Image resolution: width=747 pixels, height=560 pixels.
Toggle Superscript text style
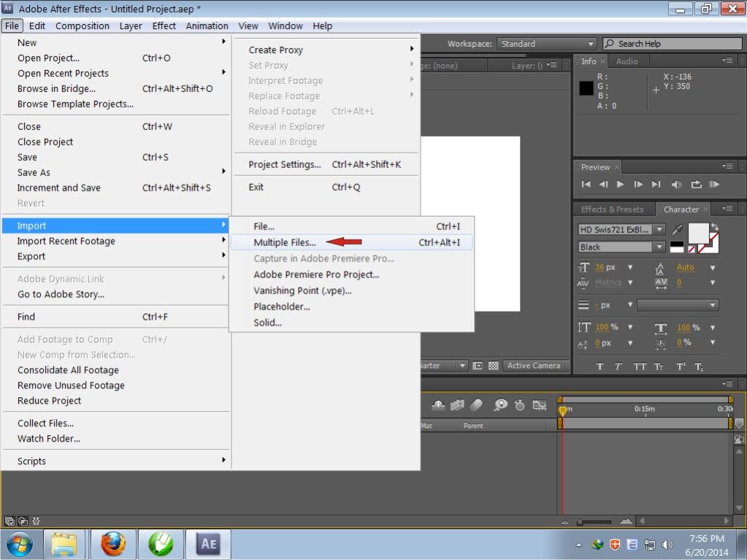tap(681, 367)
